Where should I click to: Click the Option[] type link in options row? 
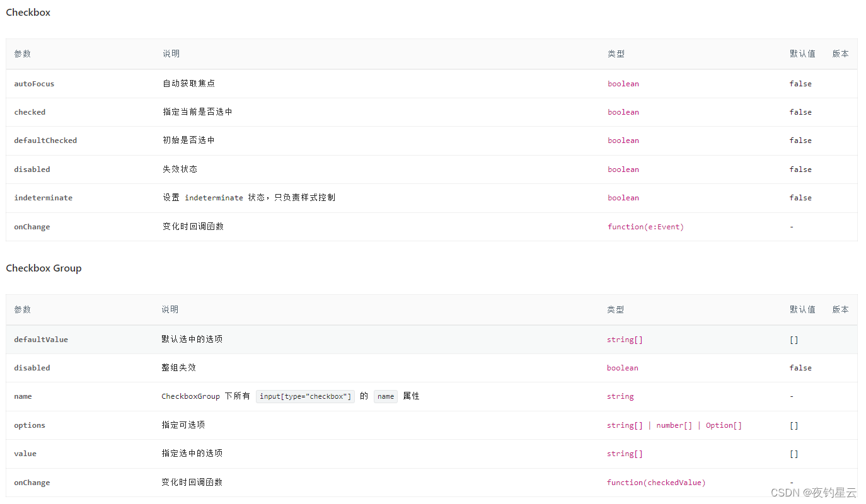723,425
